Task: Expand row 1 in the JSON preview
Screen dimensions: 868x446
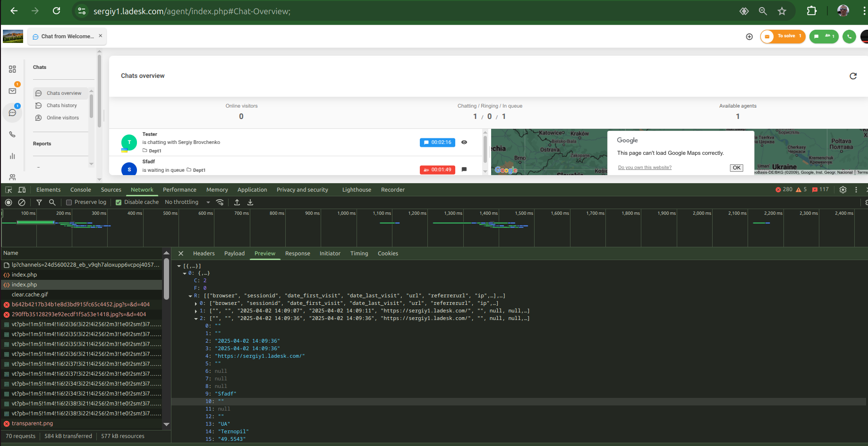Action: [196, 311]
